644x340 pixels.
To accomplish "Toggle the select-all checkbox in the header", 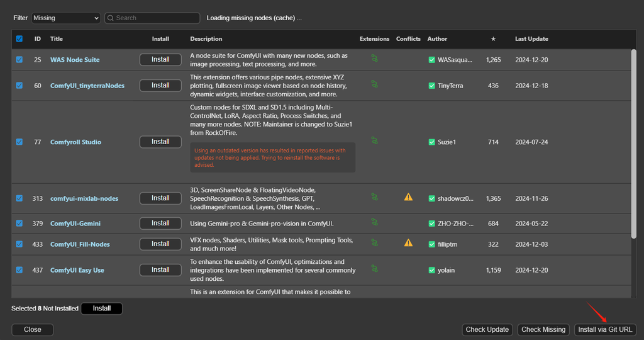I will click(x=19, y=39).
